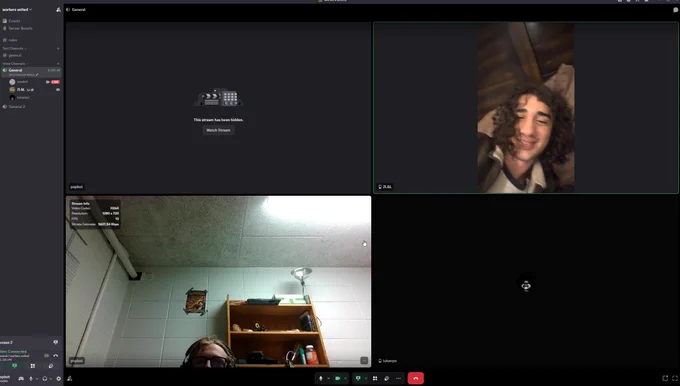Open User Settings gear icon

pos(59,379)
